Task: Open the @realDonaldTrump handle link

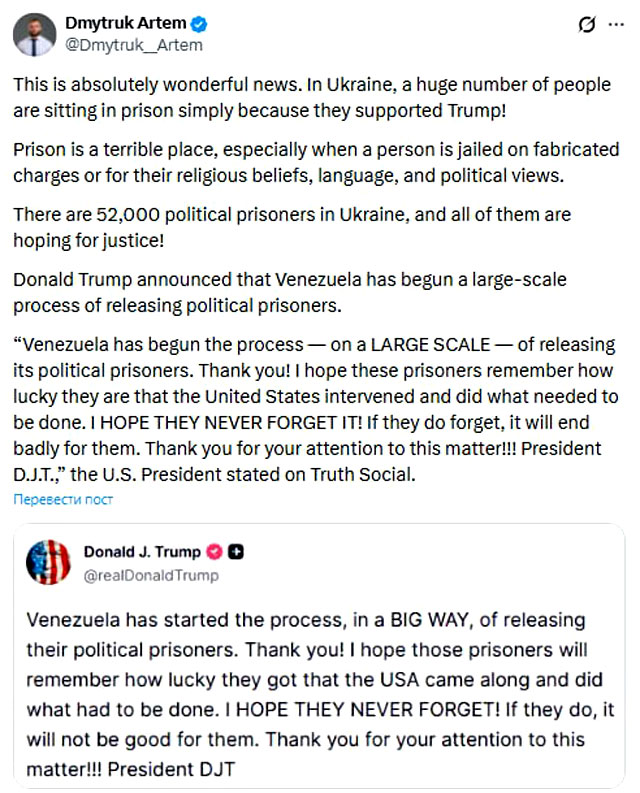Action: click(151, 575)
